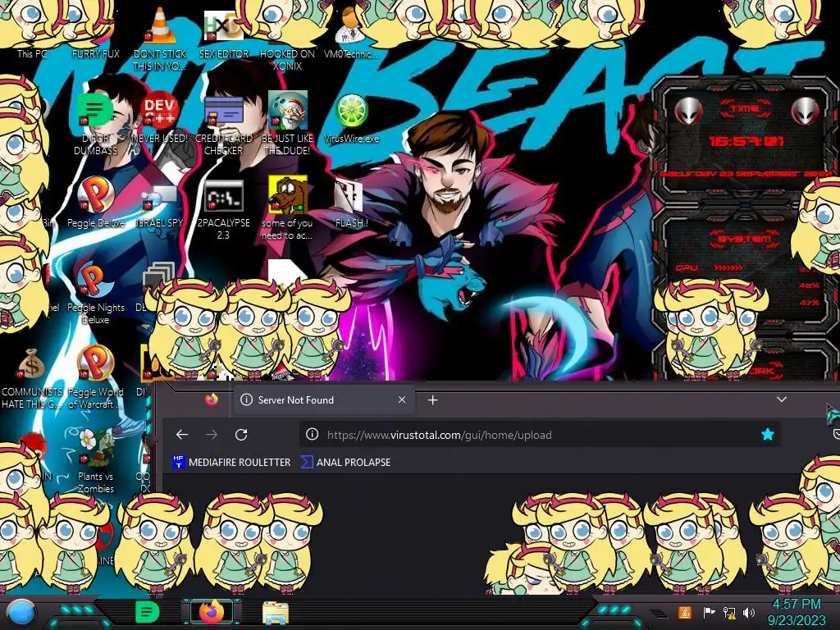Image resolution: width=840 pixels, height=630 pixels.
Task: Click the Start orb on the taskbar
Action: pos(21,613)
